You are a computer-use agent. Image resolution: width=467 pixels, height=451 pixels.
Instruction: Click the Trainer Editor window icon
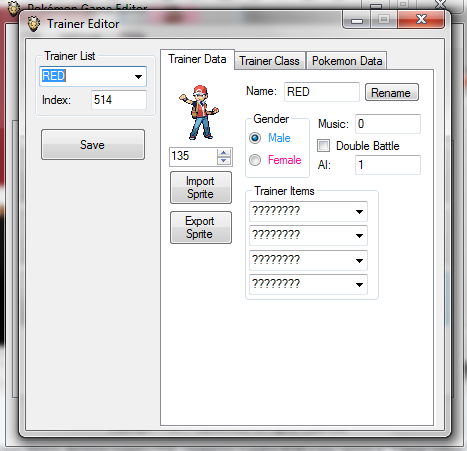click(34, 24)
